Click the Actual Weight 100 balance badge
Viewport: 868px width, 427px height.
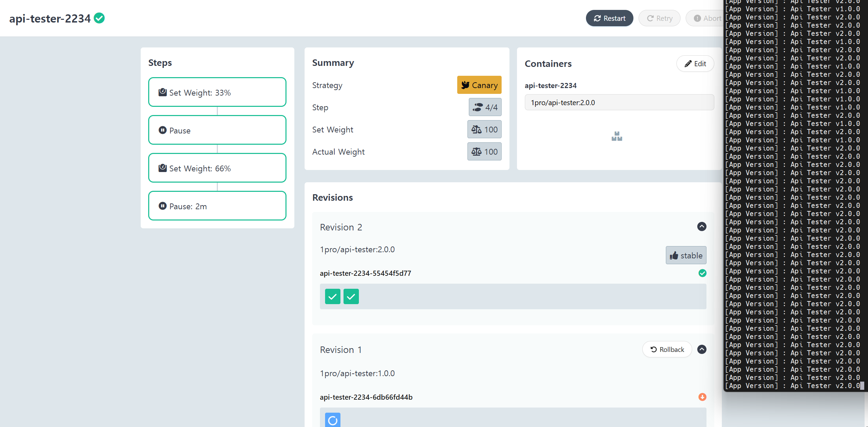[484, 152]
